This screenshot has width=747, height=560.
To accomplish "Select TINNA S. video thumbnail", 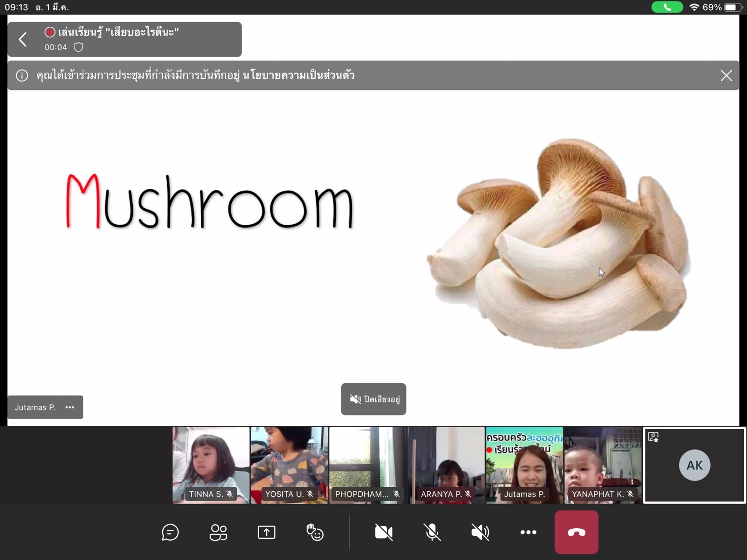I will pyautogui.click(x=211, y=465).
